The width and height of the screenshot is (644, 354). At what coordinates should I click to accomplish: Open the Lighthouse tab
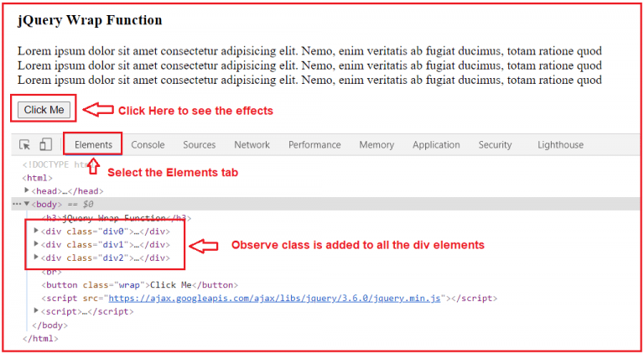pos(560,144)
